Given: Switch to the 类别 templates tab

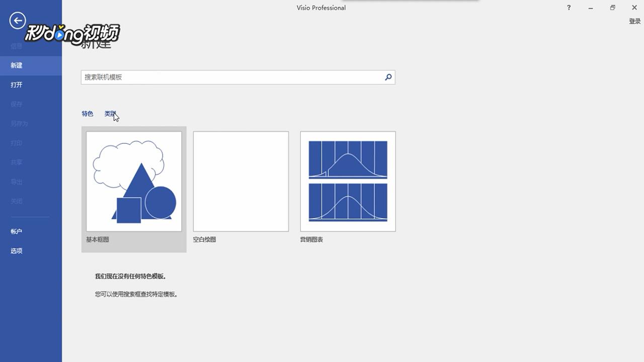Looking at the screenshot, I should pyautogui.click(x=110, y=114).
